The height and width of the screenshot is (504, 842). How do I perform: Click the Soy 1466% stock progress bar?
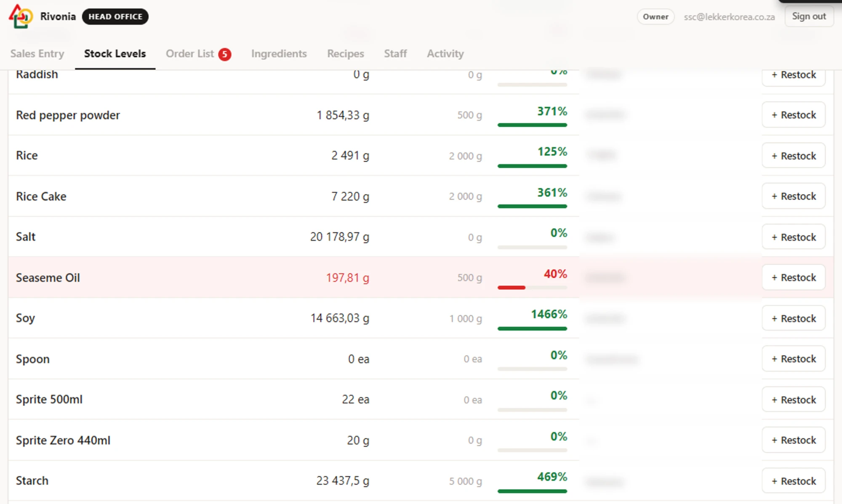point(532,328)
